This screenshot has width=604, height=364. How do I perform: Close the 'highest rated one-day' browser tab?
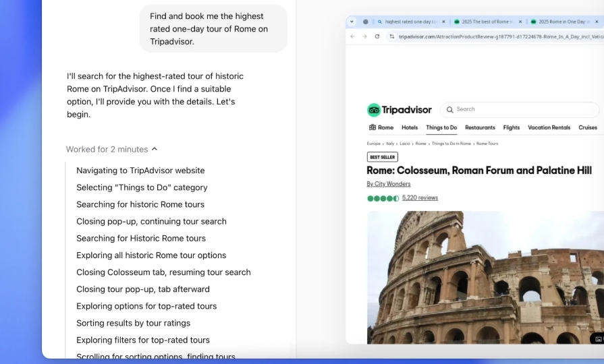point(443,22)
